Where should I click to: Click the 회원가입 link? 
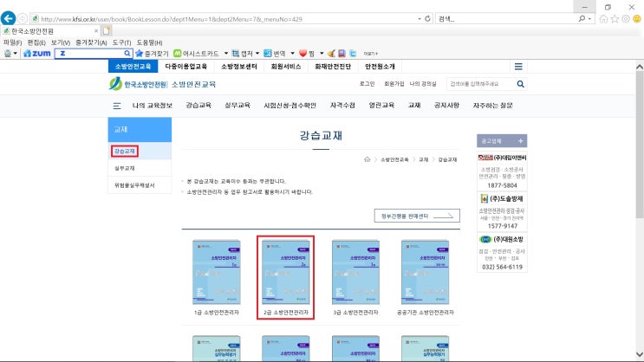tap(394, 84)
